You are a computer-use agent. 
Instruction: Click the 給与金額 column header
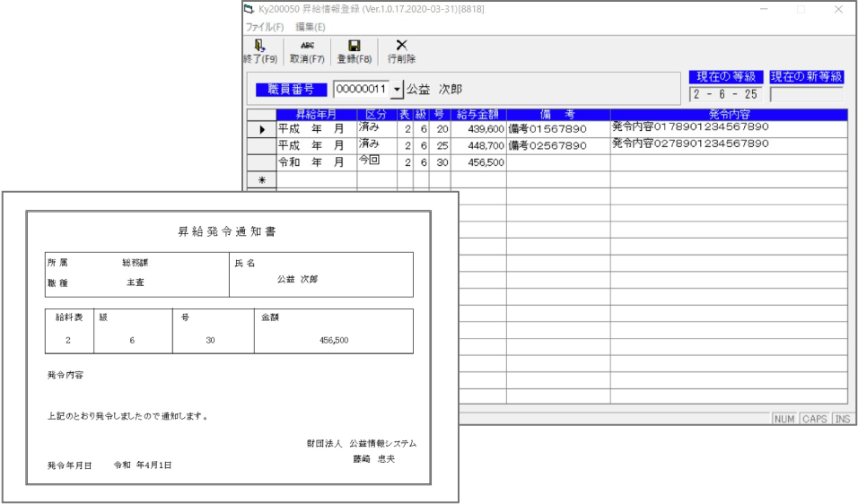[x=477, y=115]
